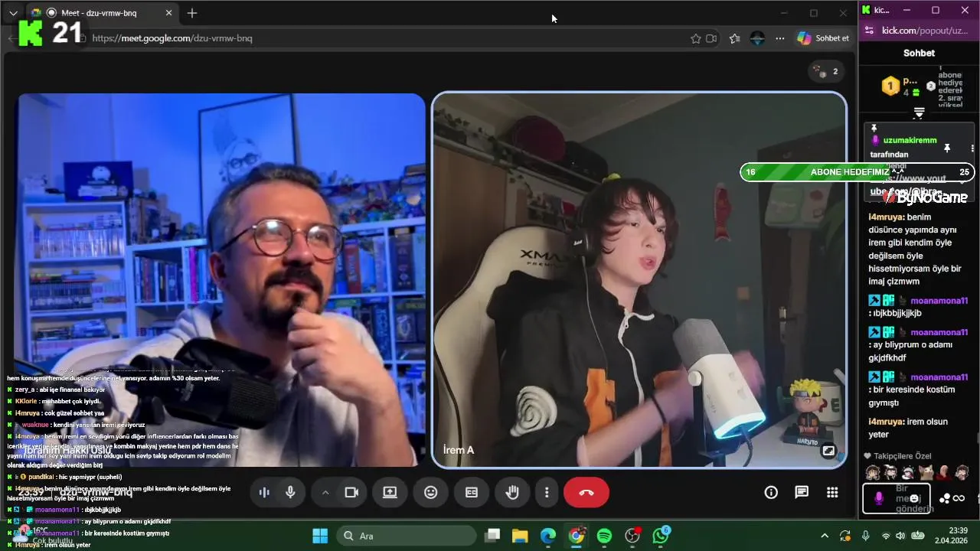980x551 pixels.
Task: Open Meet in-call chat panel
Action: (802, 493)
